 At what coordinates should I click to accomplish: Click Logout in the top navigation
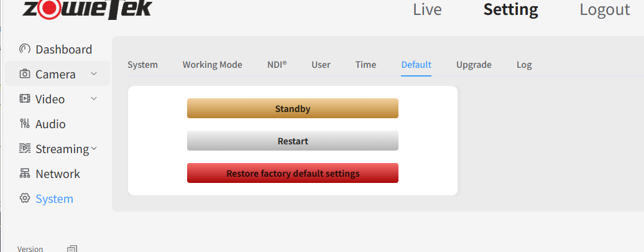604,9
